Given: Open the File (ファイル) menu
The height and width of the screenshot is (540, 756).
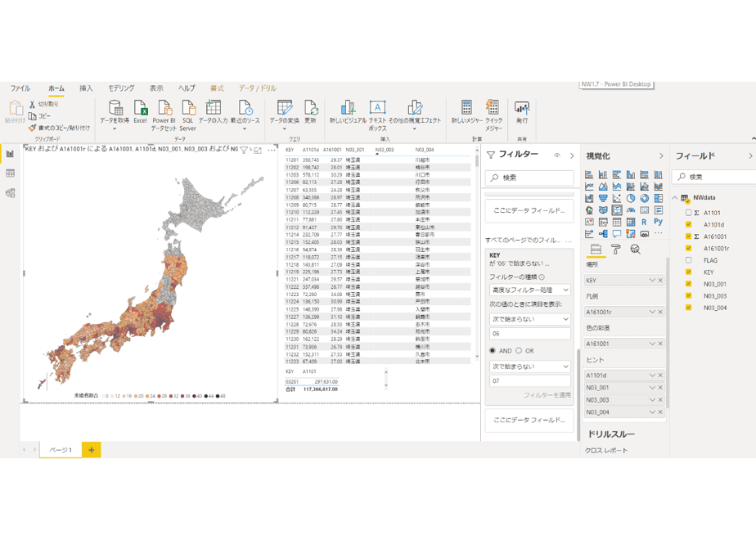Looking at the screenshot, I should [20, 88].
